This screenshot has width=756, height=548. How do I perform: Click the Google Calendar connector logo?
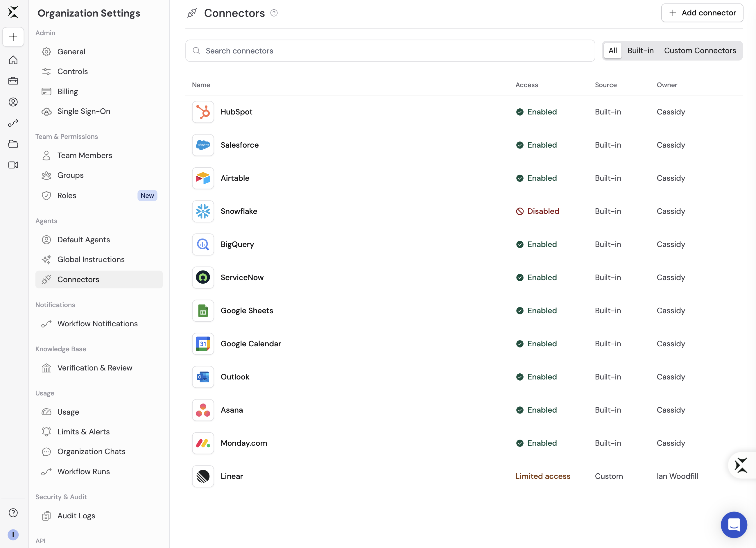tap(203, 344)
